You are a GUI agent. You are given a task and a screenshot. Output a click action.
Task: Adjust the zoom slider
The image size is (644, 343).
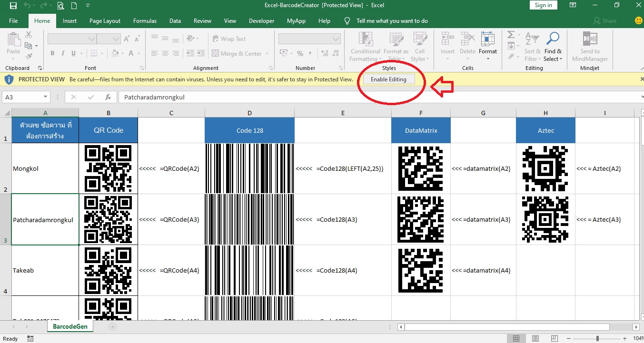pyautogui.click(x=597, y=338)
